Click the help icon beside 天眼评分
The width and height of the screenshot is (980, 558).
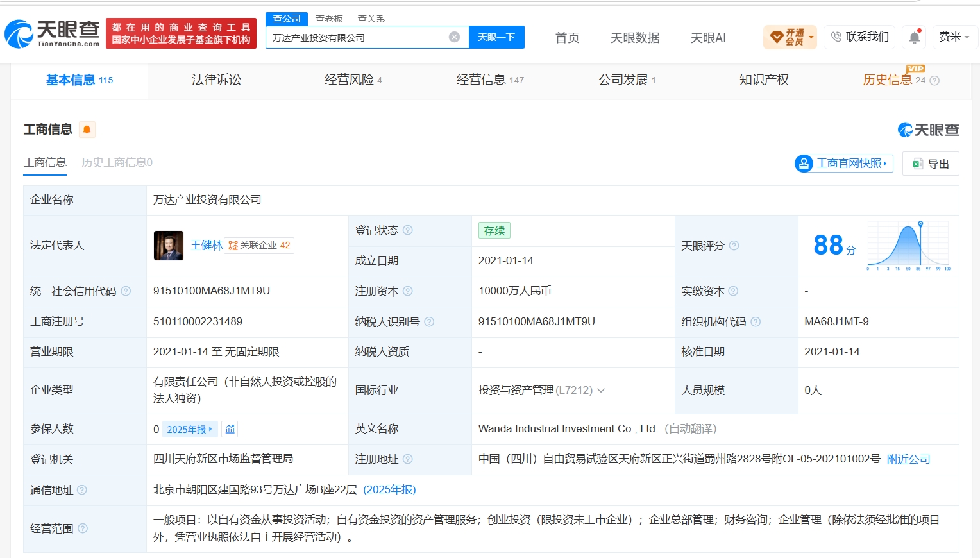734,246
